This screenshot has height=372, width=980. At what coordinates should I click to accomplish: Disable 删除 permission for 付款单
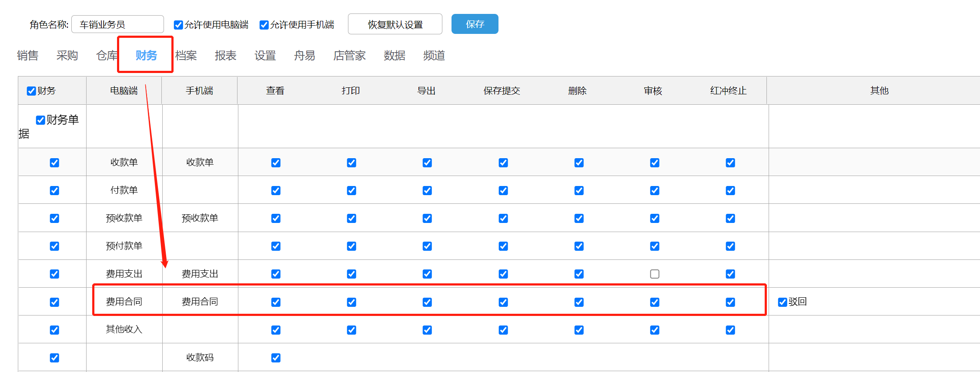579,190
